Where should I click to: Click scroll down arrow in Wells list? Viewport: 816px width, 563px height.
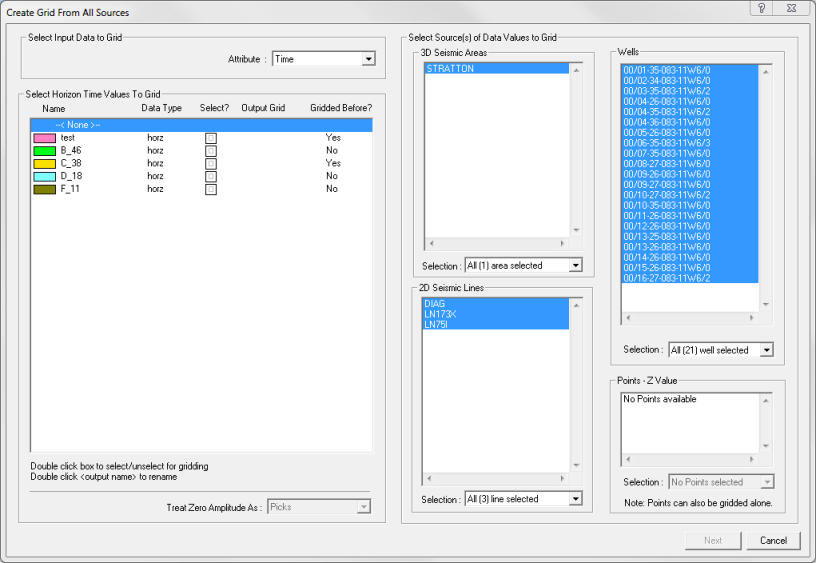pos(766,304)
